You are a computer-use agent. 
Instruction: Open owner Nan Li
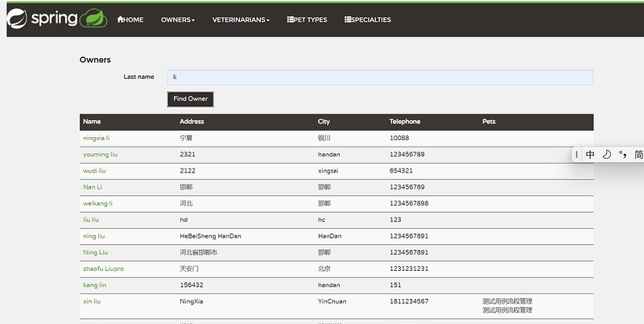pos(93,187)
